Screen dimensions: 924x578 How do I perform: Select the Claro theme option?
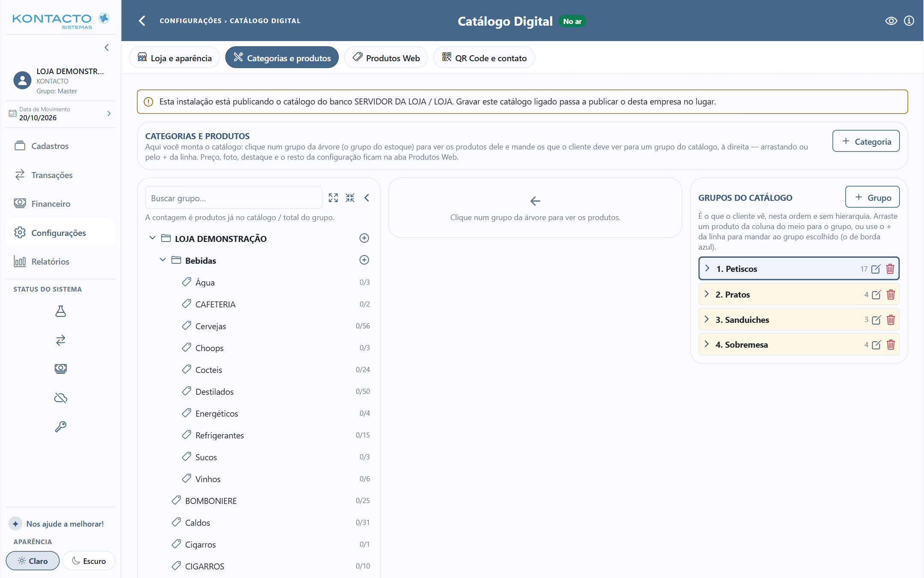[x=33, y=561]
